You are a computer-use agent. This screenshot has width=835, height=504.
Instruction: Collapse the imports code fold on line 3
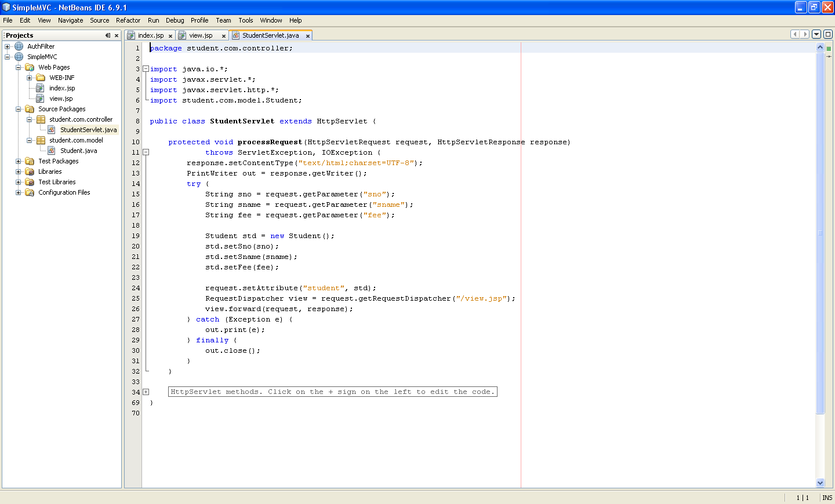point(145,68)
